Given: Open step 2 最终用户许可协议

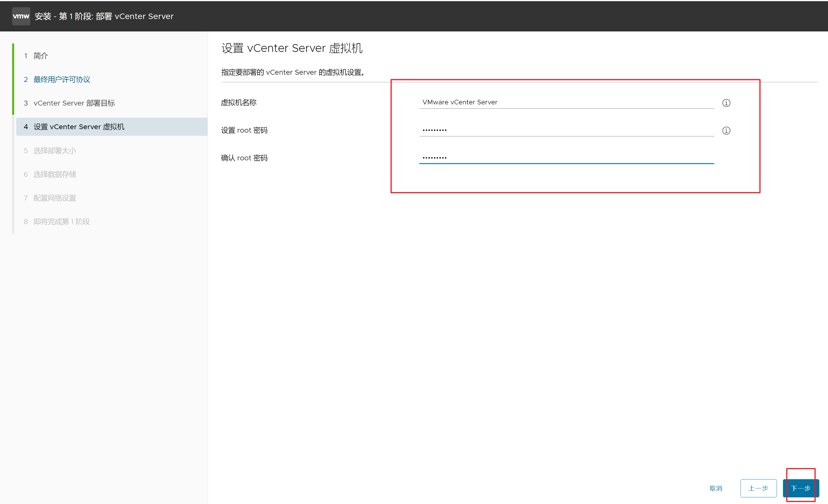Looking at the screenshot, I should [61, 80].
